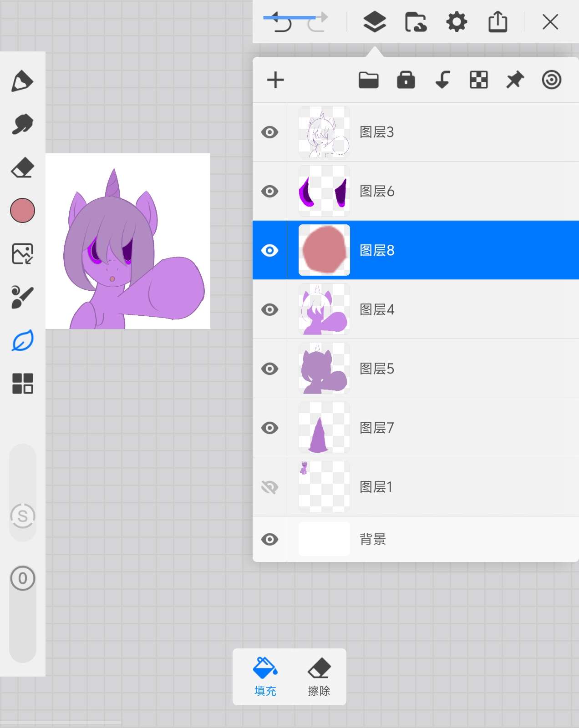Tap the S stabilizer button
This screenshot has width=579, height=728.
(22, 516)
